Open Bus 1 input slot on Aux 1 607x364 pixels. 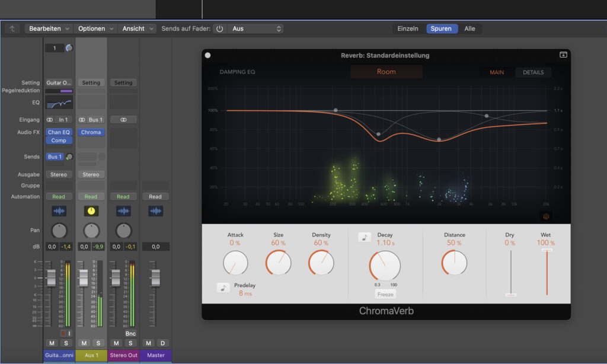click(95, 120)
